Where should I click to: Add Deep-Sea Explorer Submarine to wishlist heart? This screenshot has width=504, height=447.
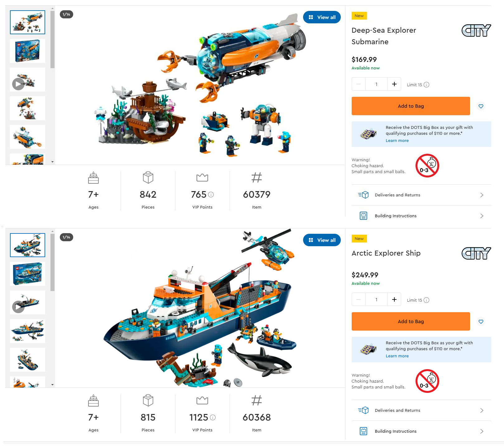pos(481,106)
